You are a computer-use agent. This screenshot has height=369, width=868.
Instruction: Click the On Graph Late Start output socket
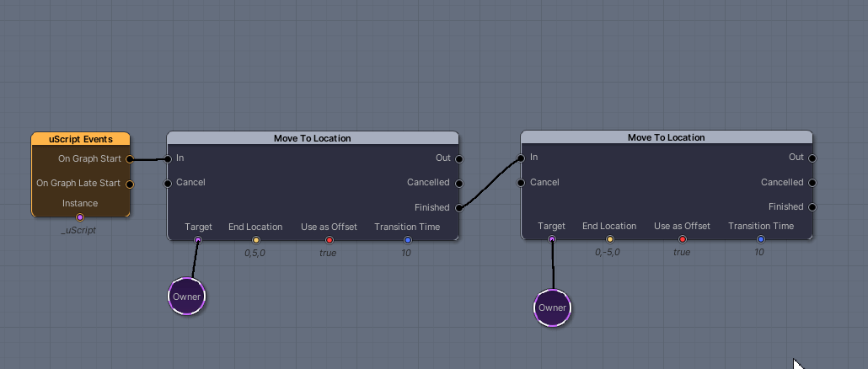click(x=129, y=184)
